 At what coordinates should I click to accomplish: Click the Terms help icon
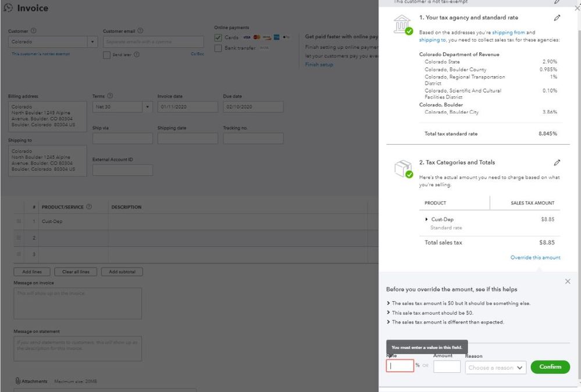click(110, 96)
